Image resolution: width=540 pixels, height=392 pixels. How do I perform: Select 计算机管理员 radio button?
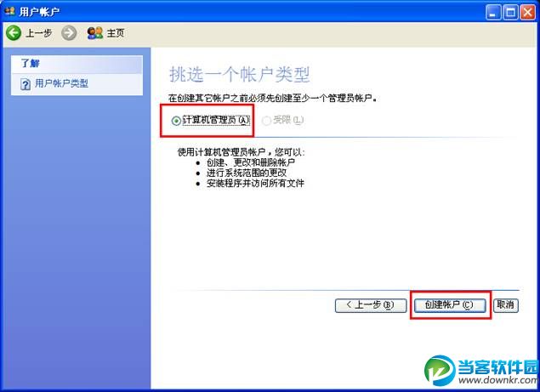[176, 121]
